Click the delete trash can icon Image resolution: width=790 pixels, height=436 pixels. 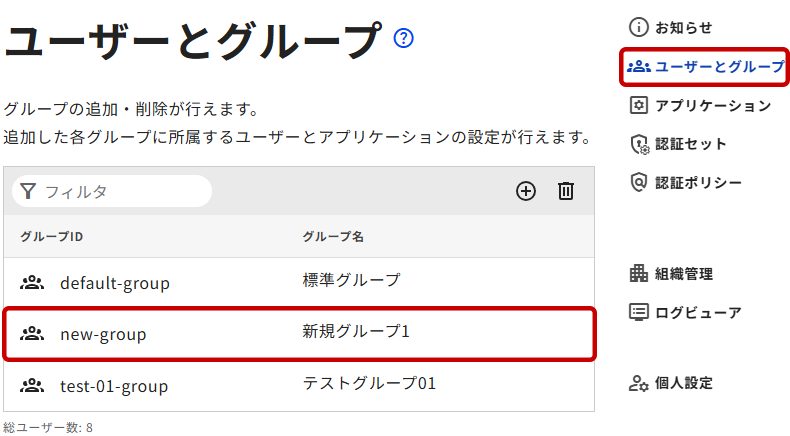(x=566, y=191)
